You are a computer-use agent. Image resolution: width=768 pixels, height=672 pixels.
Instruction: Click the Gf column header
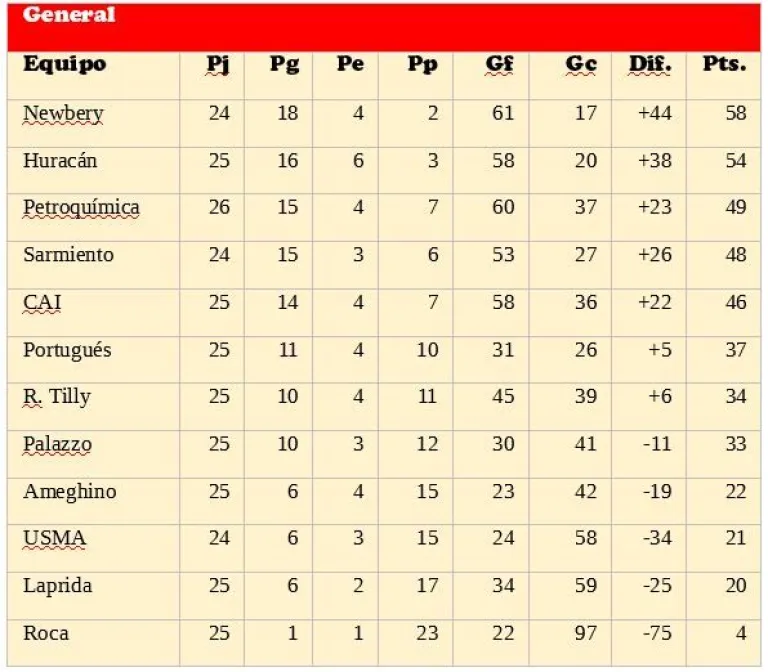pos(499,65)
